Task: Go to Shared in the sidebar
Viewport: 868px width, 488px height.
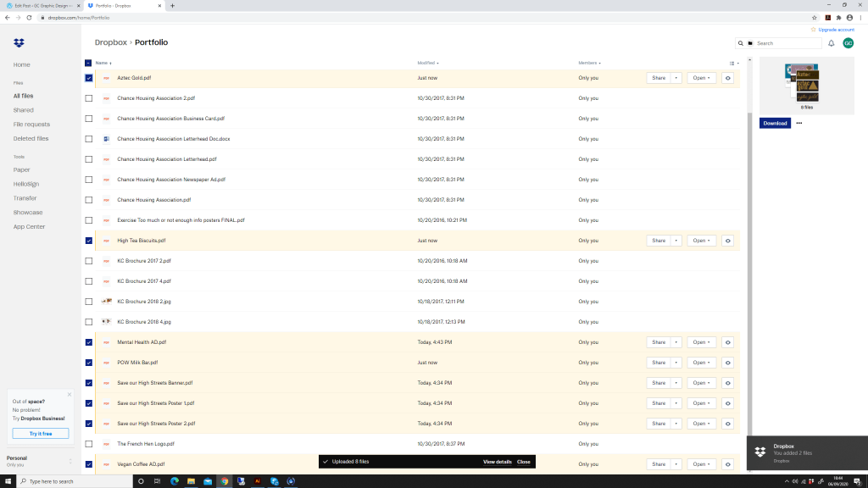Action: 24,110
